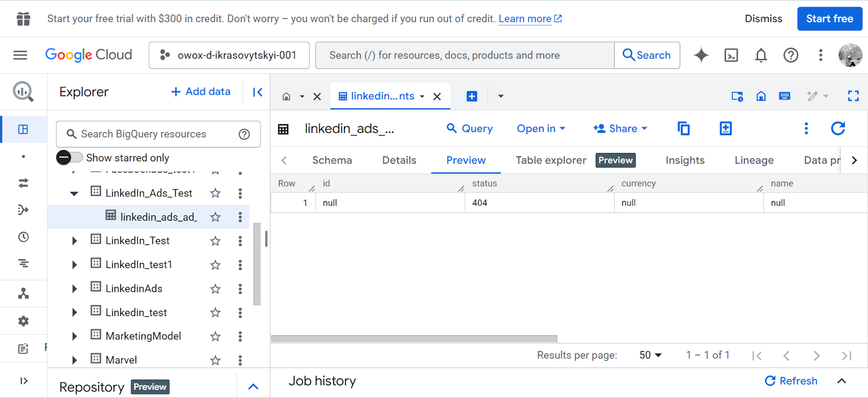Star the LinkedinAds dataset
This screenshot has height=398, width=868.
point(215,288)
